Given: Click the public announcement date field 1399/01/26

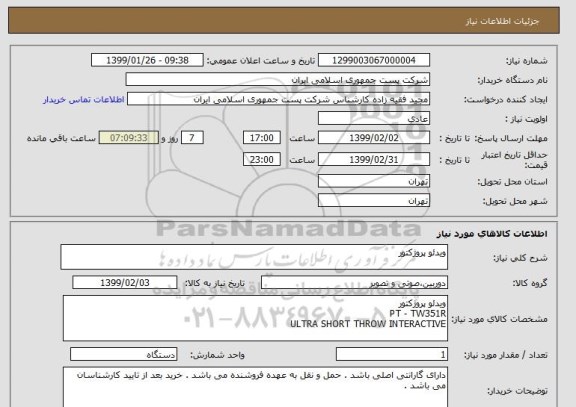Looking at the screenshot, I should coord(147,60).
